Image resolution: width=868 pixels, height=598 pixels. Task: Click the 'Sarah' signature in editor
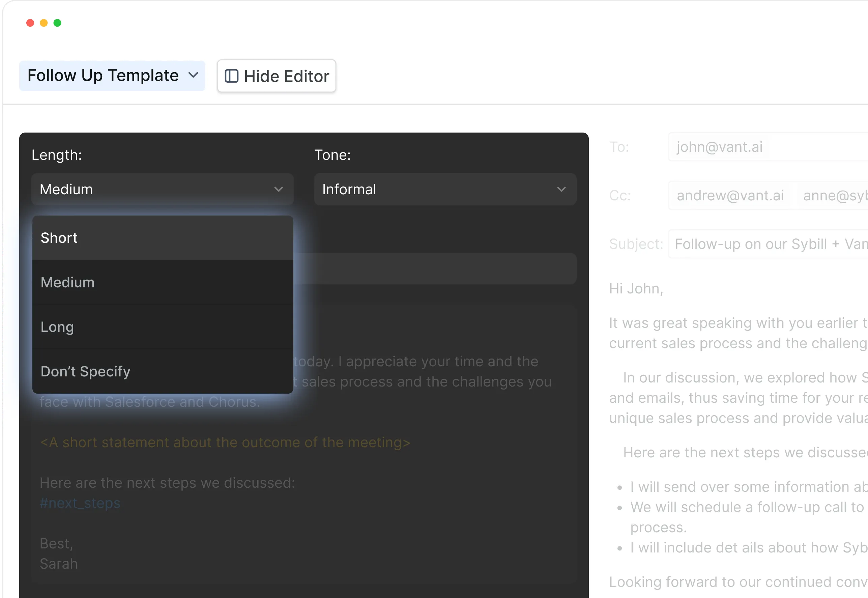click(x=59, y=564)
